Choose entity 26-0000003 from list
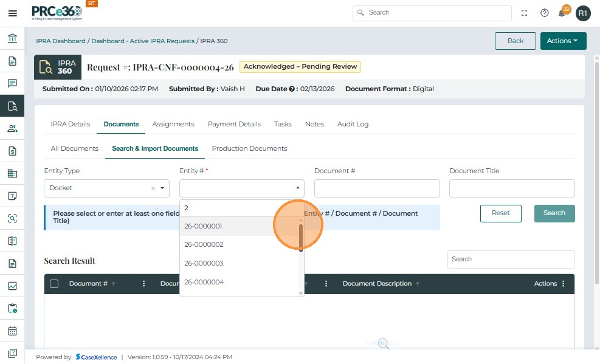The height and width of the screenshot is (364, 600). coord(240,263)
